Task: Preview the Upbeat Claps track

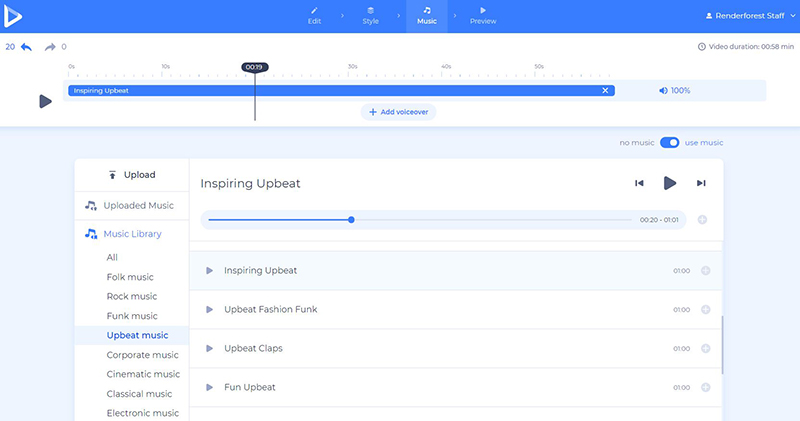Action: (210, 348)
